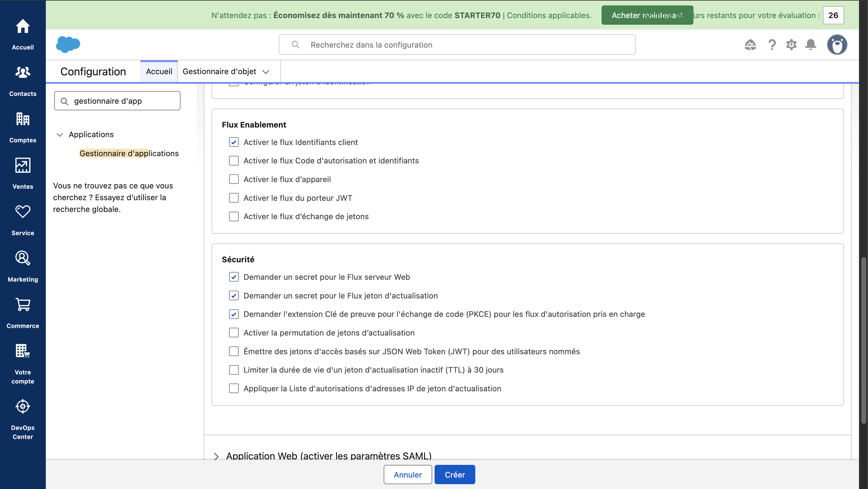This screenshot has height=489, width=868.
Task: Enable the flux d'appareil checkbox
Action: (x=234, y=179)
